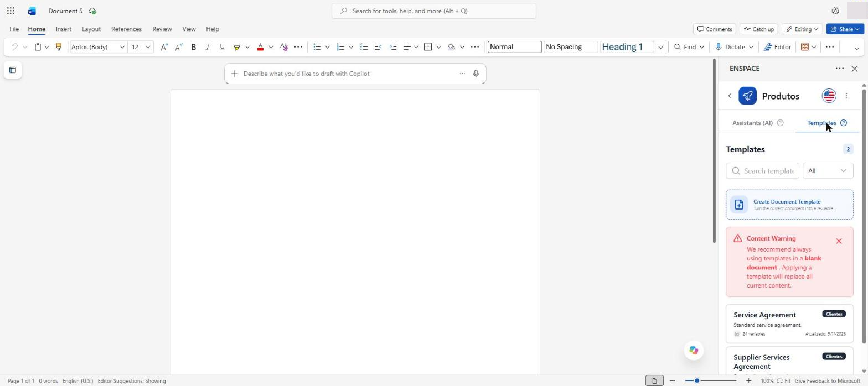Viewport: 868px width, 386px height.
Task: Apply red font color
Action: [x=260, y=47]
